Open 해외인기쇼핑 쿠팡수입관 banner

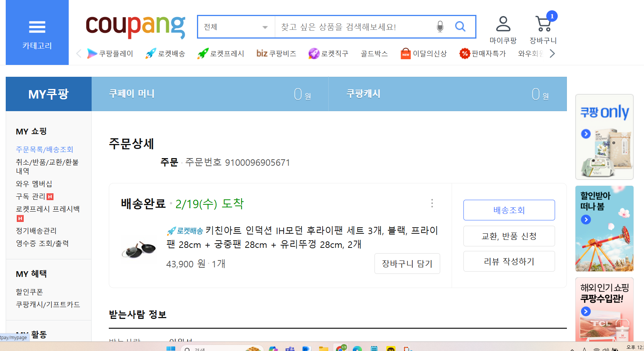click(x=604, y=309)
